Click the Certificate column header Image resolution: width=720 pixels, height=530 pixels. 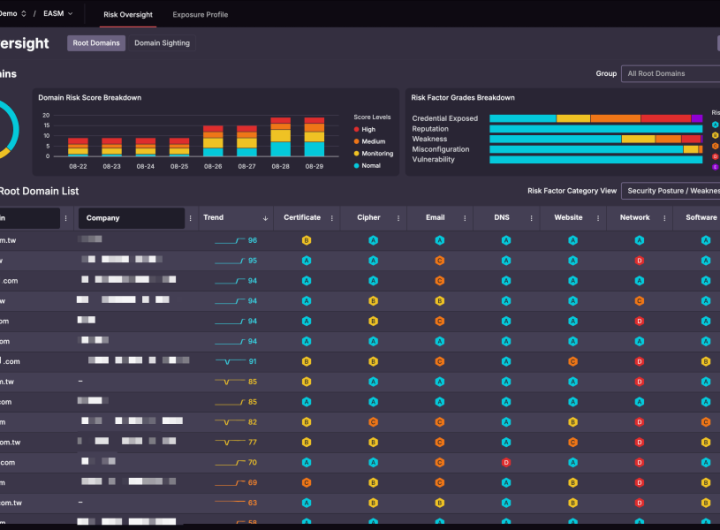click(302, 217)
